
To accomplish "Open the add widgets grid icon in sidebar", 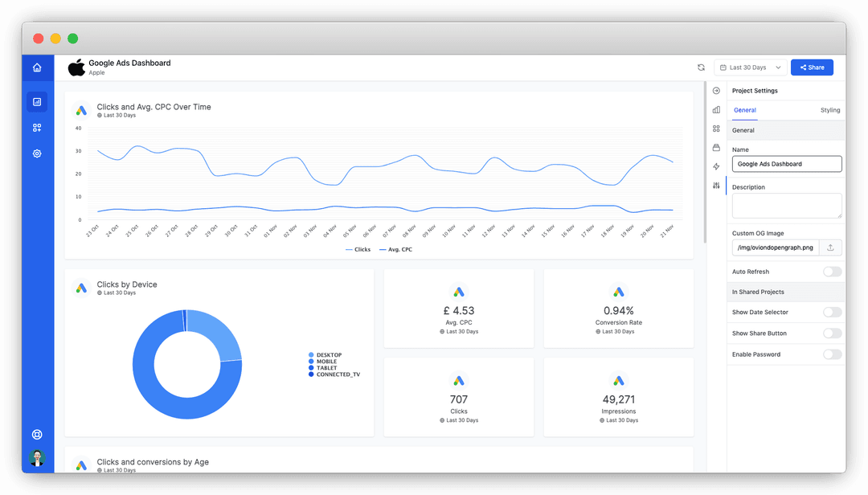I will (37, 128).
